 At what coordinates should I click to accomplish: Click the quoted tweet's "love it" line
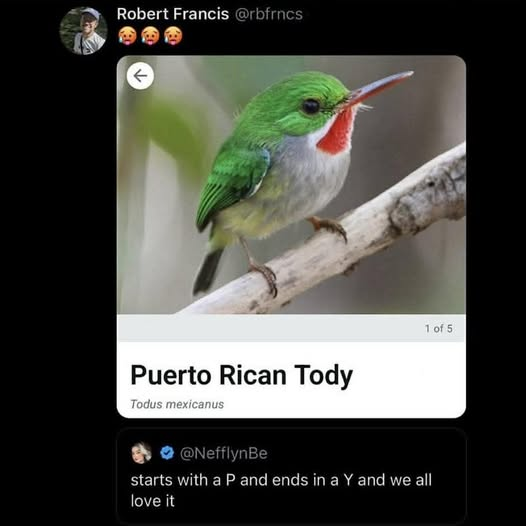(x=153, y=501)
